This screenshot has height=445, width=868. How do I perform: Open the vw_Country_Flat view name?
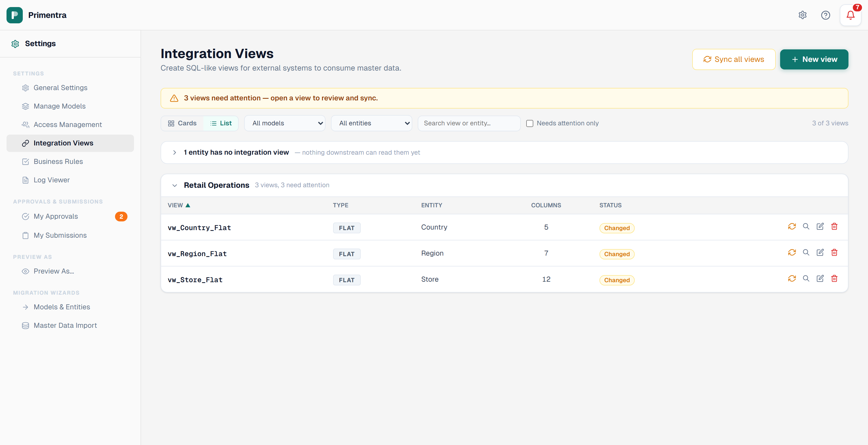pyautogui.click(x=199, y=228)
